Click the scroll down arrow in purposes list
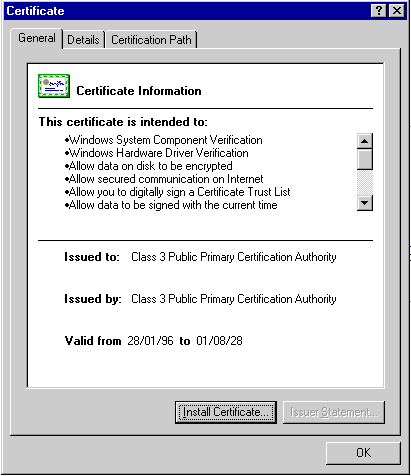The image size is (411, 476). tap(365, 203)
